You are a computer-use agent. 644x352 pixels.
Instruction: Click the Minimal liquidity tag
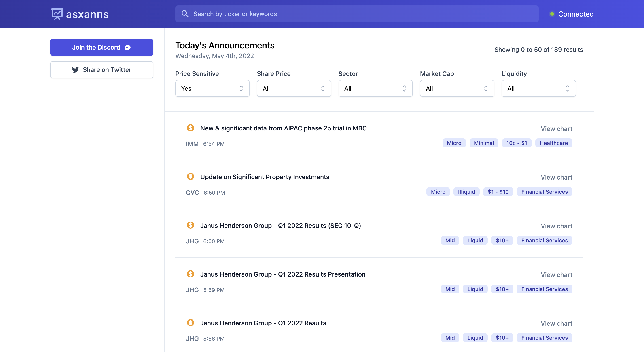click(x=484, y=143)
